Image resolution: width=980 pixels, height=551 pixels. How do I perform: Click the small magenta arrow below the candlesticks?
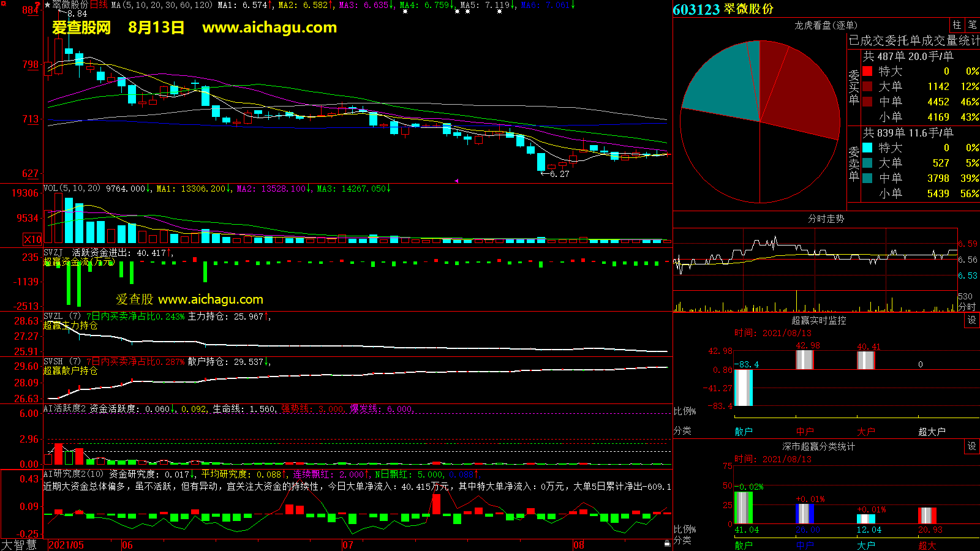point(456,181)
